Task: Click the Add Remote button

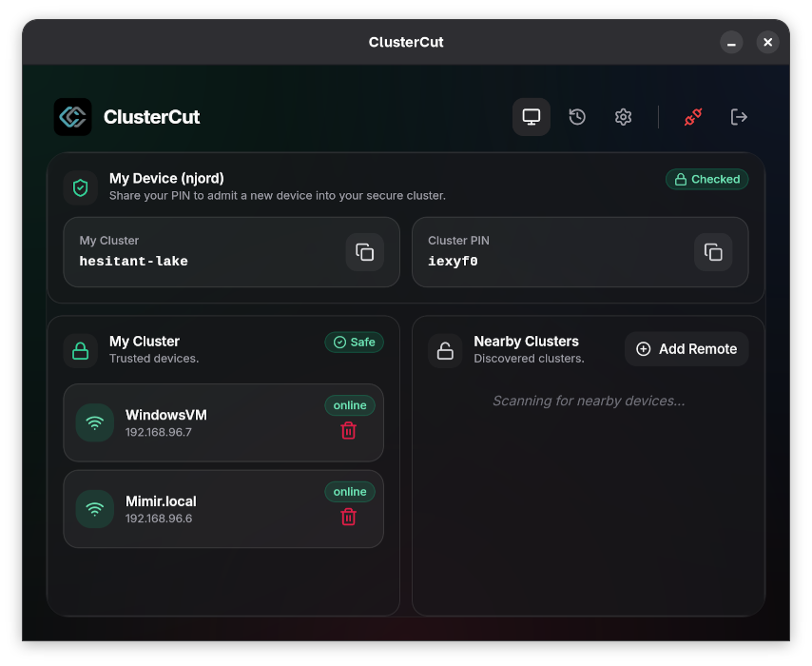Action: (x=686, y=349)
